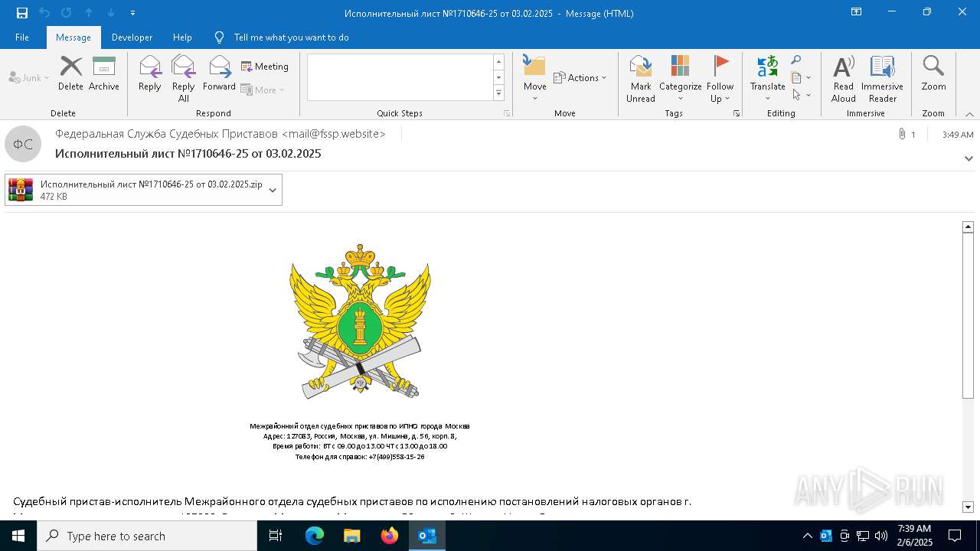The height and width of the screenshot is (551, 980).
Task: Open the Windows Start menu
Action: 18,536
